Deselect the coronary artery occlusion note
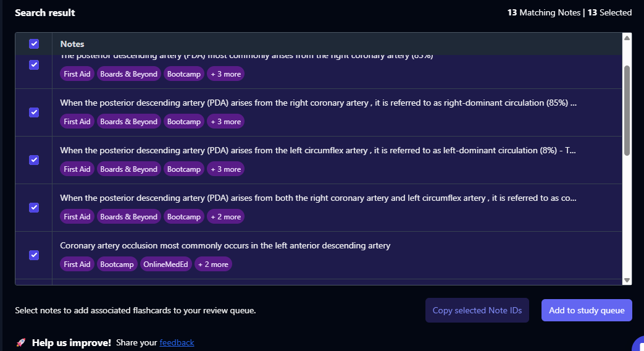The height and width of the screenshot is (351, 644). coord(34,255)
